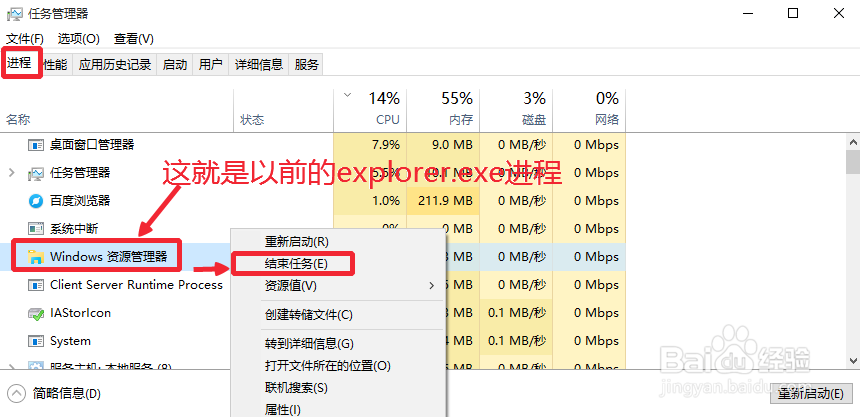This screenshot has width=860, height=417.
Task: Select the 桌面窗口管理器 process row
Action: [313, 145]
